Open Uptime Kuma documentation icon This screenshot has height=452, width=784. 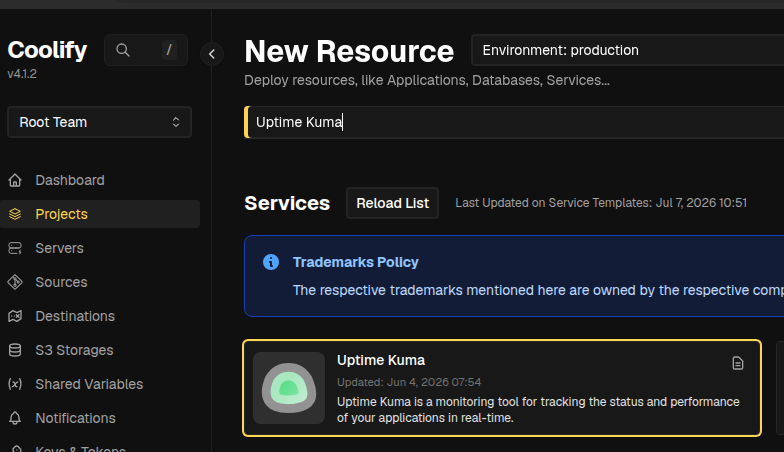[738, 363]
